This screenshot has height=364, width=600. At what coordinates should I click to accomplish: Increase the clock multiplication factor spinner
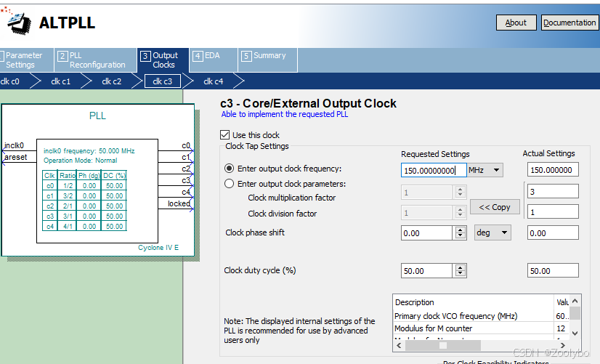tap(461, 189)
